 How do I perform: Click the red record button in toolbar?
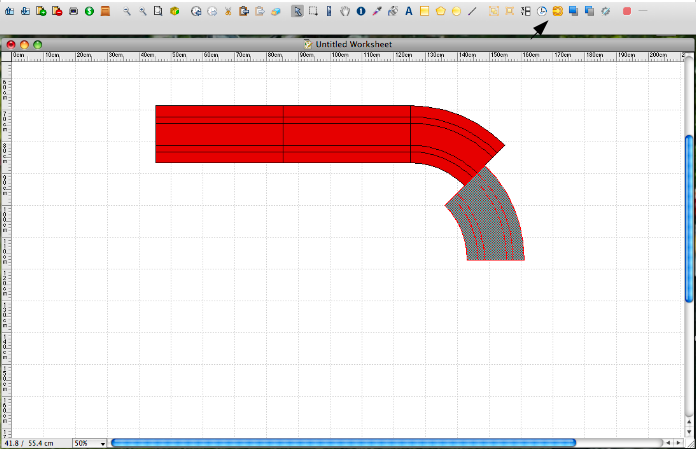point(627,11)
